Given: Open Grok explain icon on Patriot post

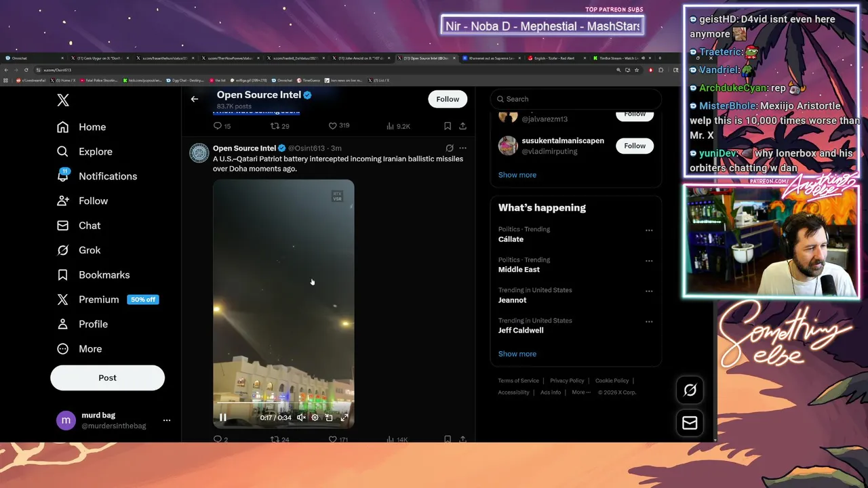Looking at the screenshot, I should (x=450, y=148).
